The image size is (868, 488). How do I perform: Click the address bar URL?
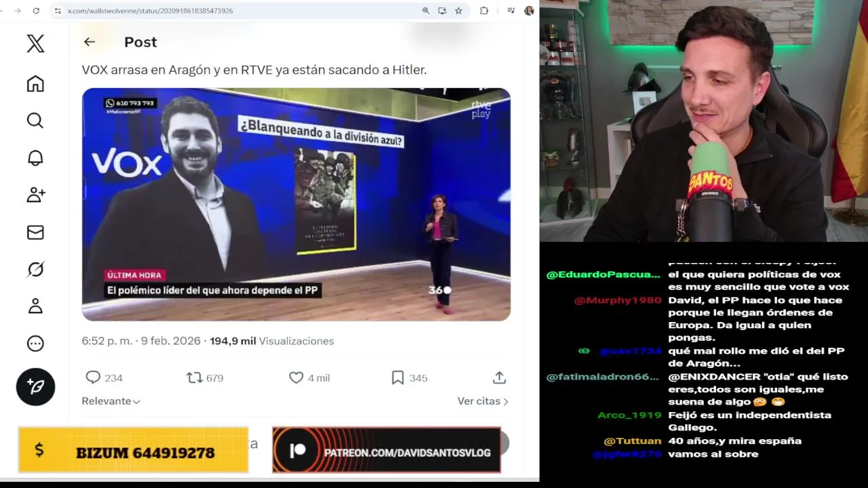click(150, 11)
